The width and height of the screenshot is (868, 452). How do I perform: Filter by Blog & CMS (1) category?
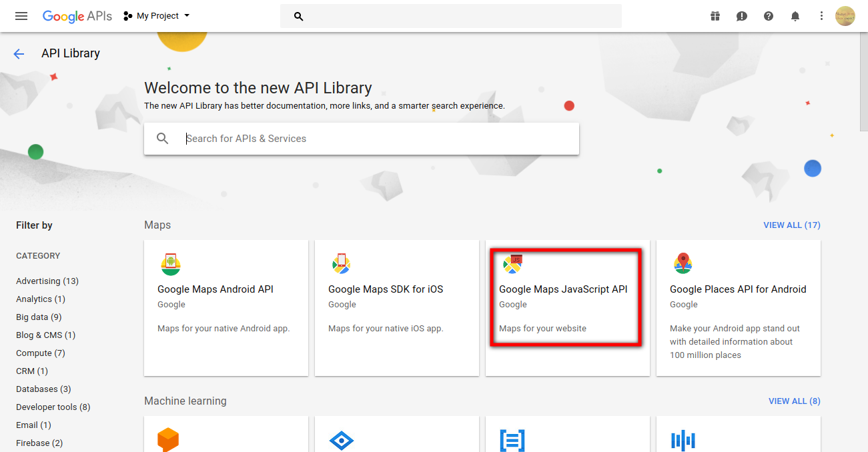coord(46,335)
